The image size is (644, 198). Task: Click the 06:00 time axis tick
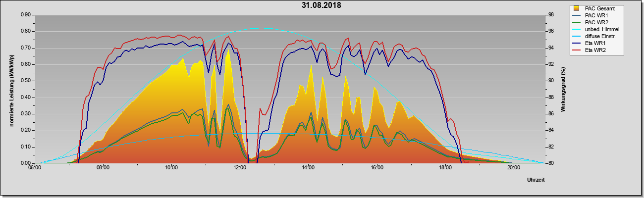coord(35,167)
